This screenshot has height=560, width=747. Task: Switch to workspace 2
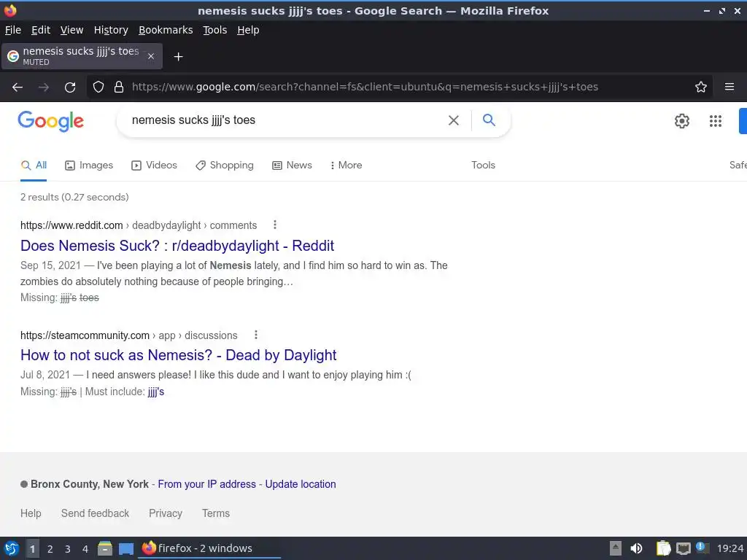coord(50,549)
